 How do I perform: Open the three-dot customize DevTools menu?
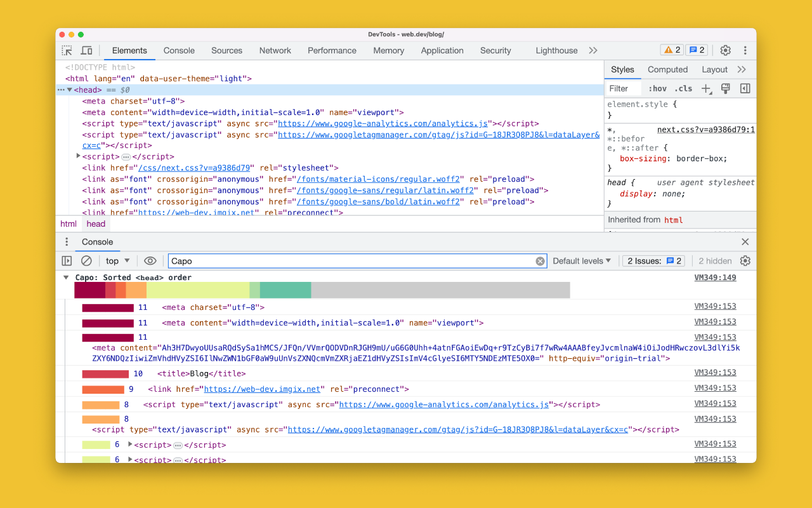[745, 51]
